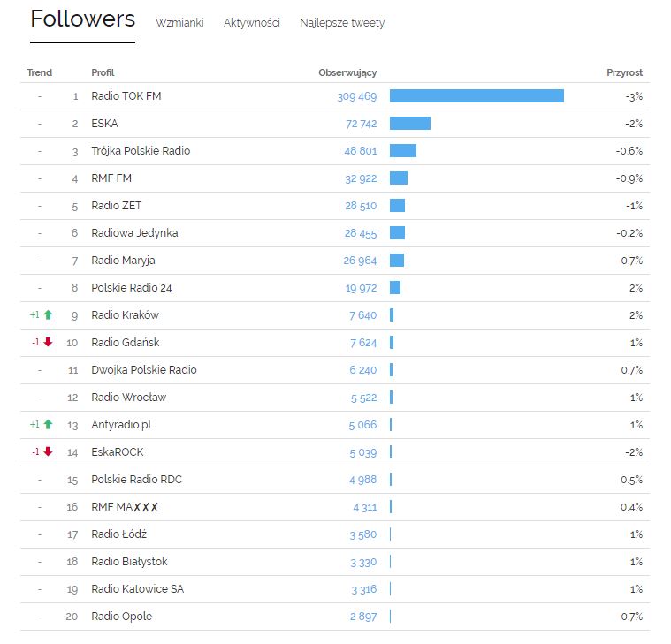Click ESKA follower count 72 742
The width and height of the screenshot is (671, 644).
point(362,124)
